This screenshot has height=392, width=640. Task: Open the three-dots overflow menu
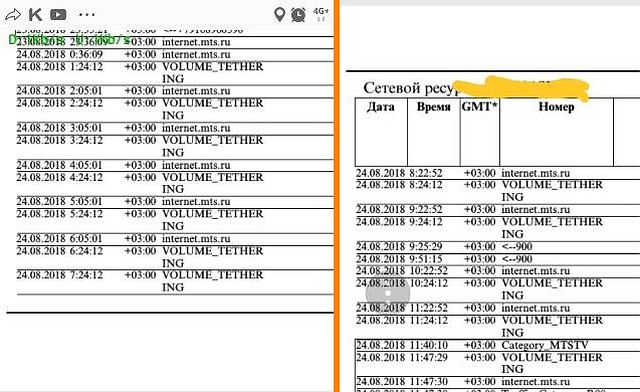click(x=87, y=15)
